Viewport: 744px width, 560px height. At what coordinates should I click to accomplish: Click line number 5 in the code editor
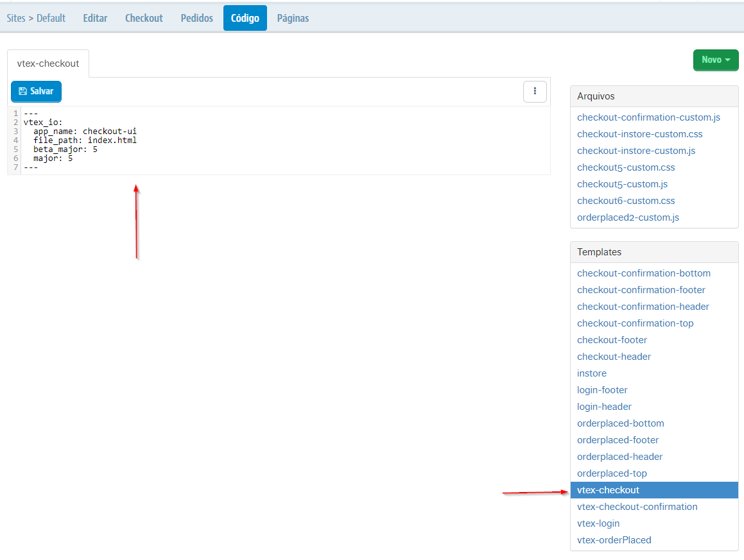pos(15,149)
